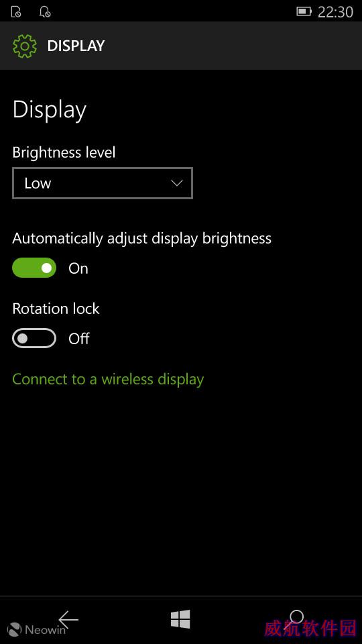The image size is (362, 644).
Task: Click the Off label beside Rotation lock
Action: 79,339
